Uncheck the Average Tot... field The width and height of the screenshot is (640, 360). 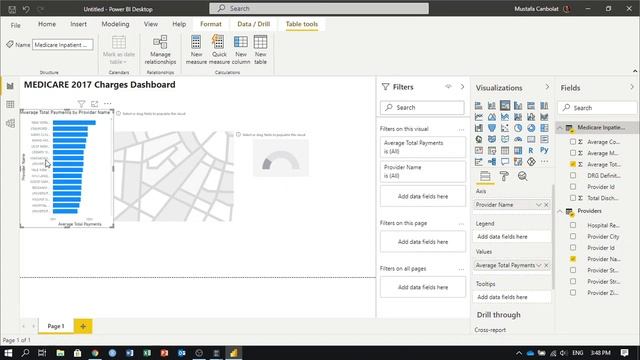click(x=573, y=164)
